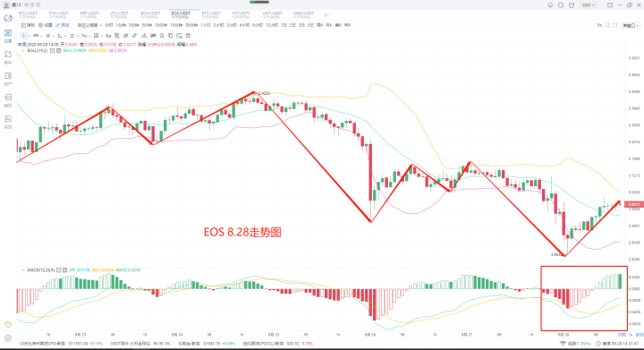Viewport: 644px width, 350px height.
Task: Open the CNY currency dropdown
Action: (x=589, y=5)
